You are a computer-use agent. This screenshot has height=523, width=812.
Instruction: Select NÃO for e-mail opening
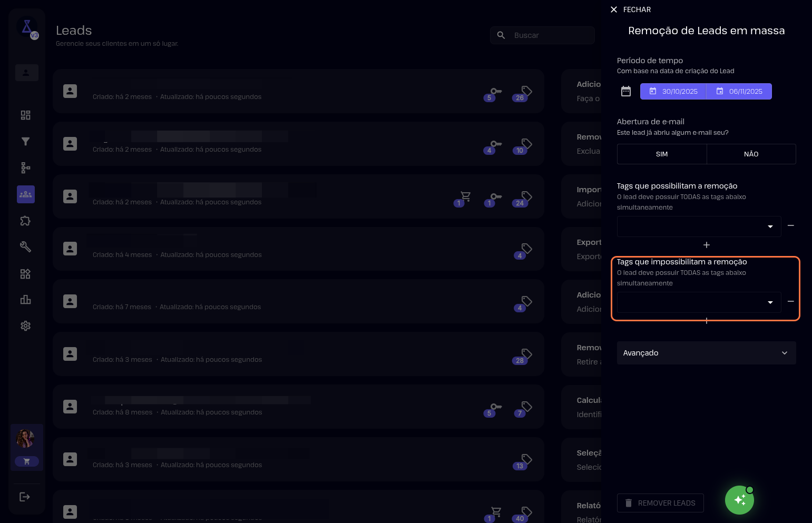click(x=751, y=154)
